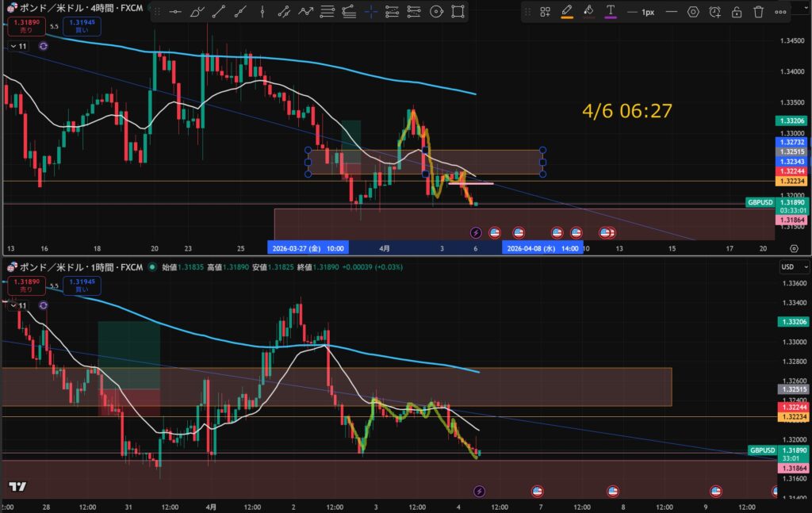Viewport: 812px width, 513px height.
Task: Select the rectangle shape tool
Action: [458, 12]
